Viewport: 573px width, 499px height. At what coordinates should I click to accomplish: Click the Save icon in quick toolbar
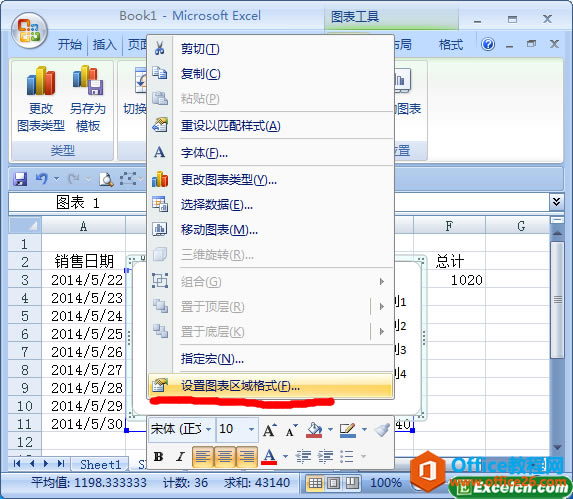tap(20, 179)
